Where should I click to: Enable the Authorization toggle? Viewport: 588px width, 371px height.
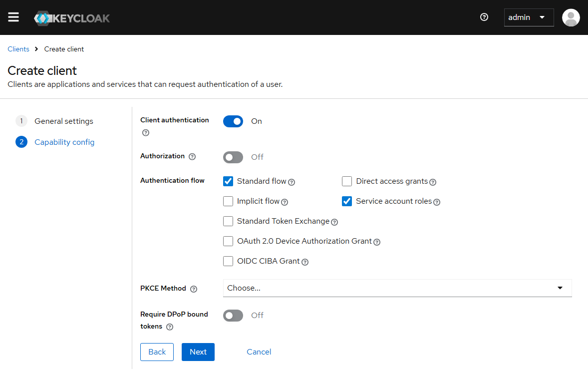[233, 157]
